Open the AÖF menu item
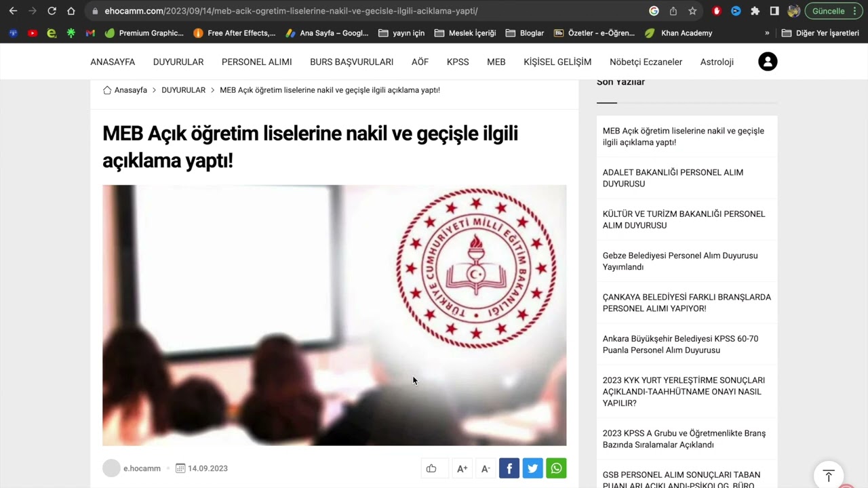The image size is (868, 488). [x=420, y=62]
